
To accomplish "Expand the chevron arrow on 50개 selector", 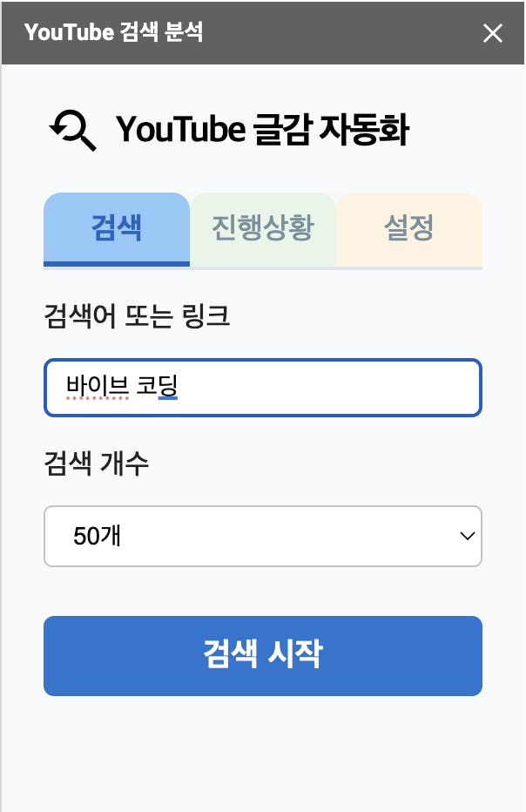I will click(x=467, y=536).
